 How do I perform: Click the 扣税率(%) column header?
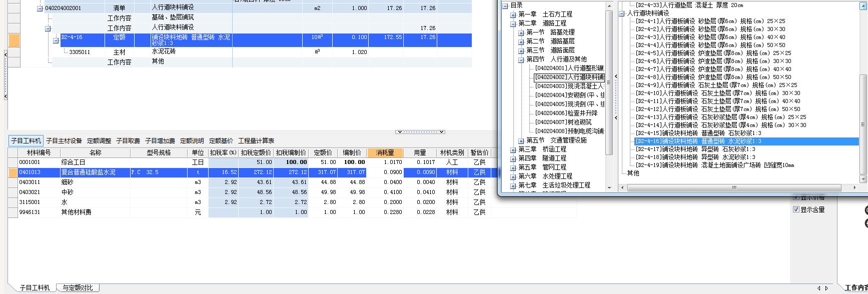tap(223, 153)
